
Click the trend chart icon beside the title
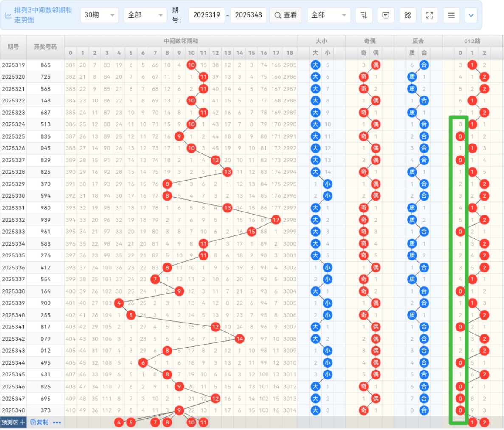[x=8, y=15]
